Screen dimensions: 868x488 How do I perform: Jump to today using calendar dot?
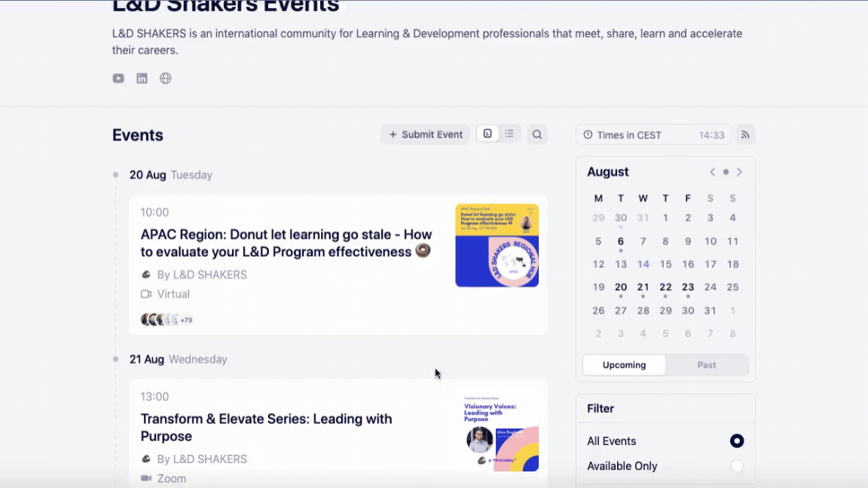[x=726, y=172]
